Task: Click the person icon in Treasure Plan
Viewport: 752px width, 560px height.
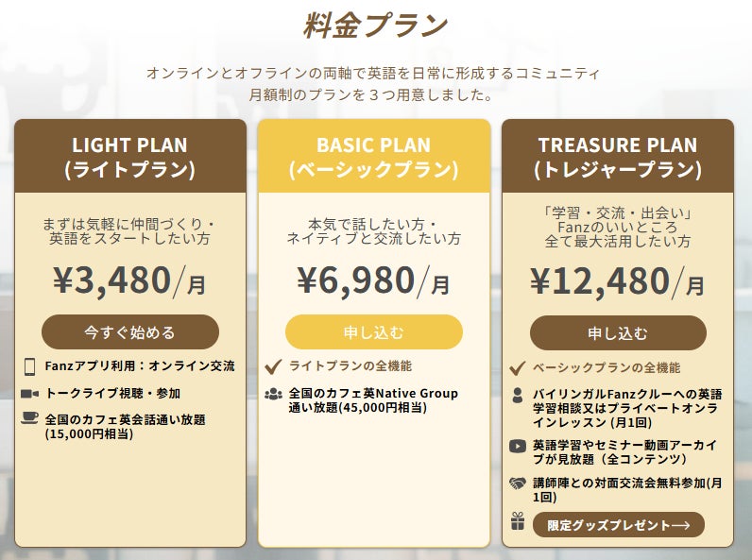Action: pyautogui.click(x=517, y=396)
